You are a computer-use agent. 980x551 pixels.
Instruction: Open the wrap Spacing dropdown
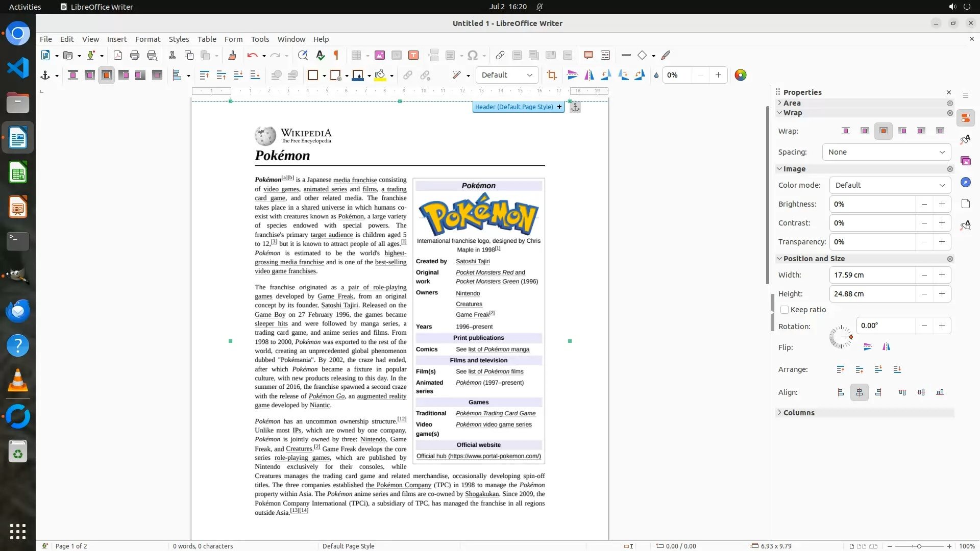point(886,152)
